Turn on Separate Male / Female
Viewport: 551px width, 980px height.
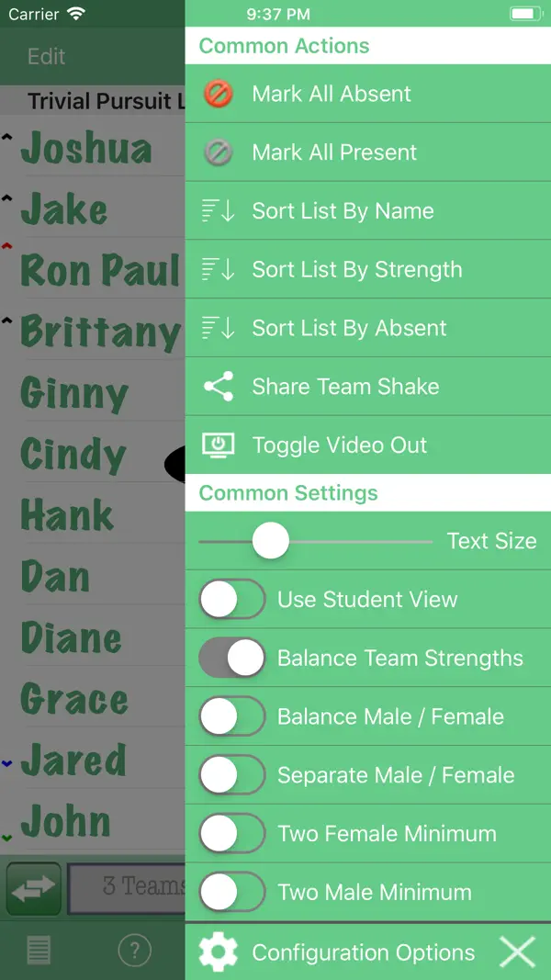[x=231, y=774]
